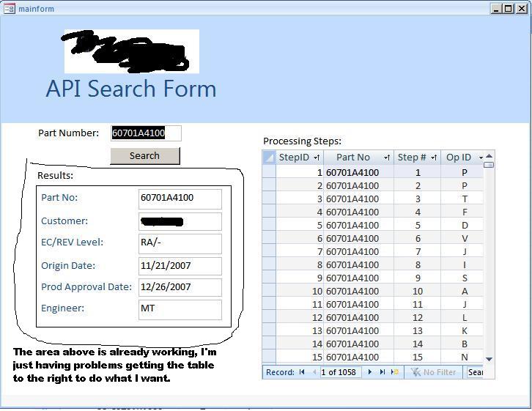The width and height of the screenshot is (532, 411).
Task: Select row selector for StepID 15
Action: [x=269, y=357]
